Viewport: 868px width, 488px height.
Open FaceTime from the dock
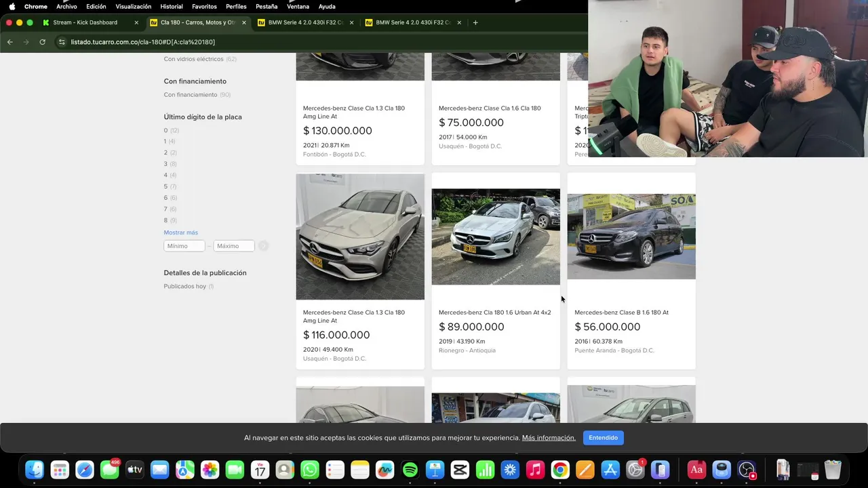point(235,470)
